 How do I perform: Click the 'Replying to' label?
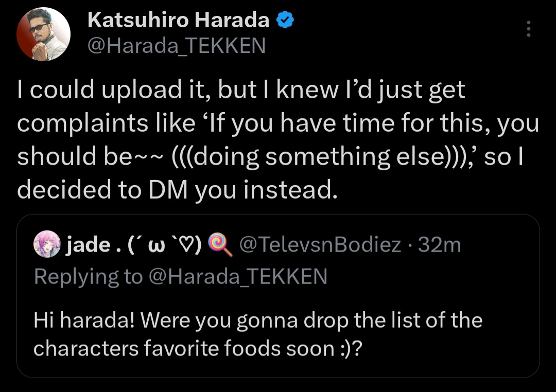click(x=89, y=276)
